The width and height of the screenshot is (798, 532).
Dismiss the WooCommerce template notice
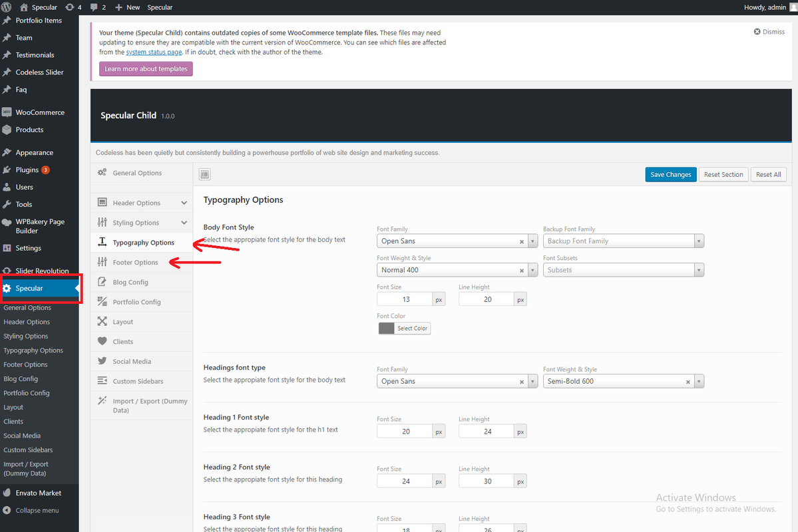click(x=769, y=31)
